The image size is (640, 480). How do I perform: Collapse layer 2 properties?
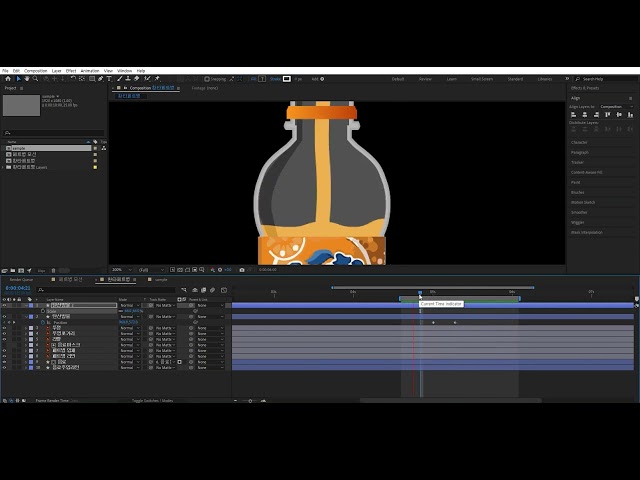click(26, 317)
